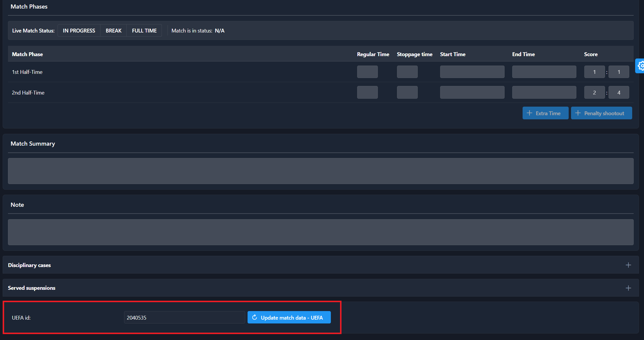
Task: Click Update match data - UEFA button
Action: pos(289,318)
